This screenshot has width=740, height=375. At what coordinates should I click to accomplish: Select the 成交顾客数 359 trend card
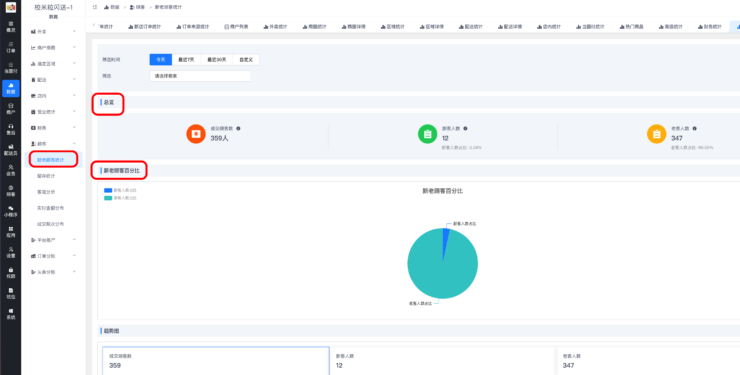click(x=216, y=361)
